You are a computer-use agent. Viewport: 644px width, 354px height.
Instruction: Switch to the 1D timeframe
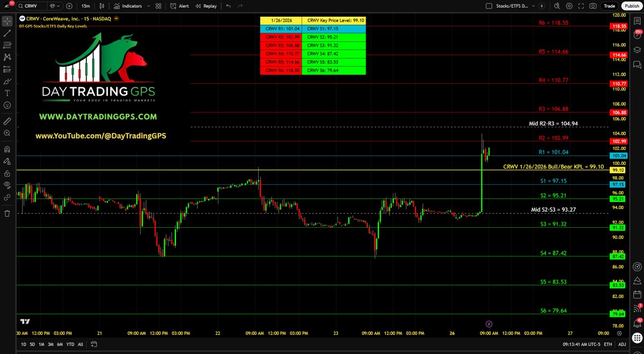[23, 344]
